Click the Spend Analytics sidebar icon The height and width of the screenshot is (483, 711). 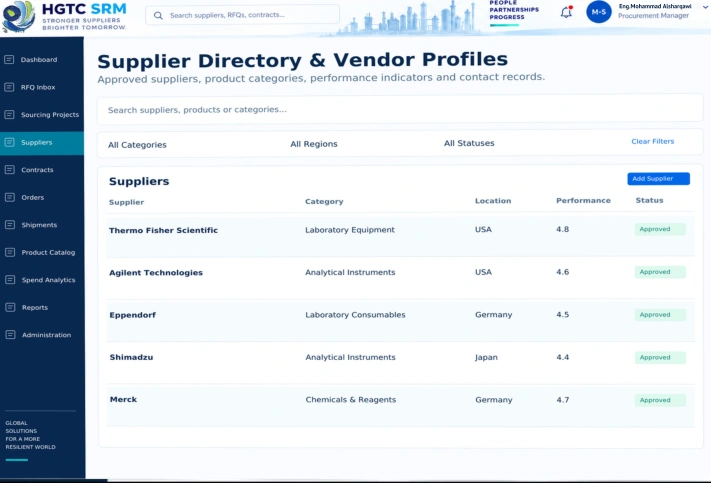click(10, 280)
